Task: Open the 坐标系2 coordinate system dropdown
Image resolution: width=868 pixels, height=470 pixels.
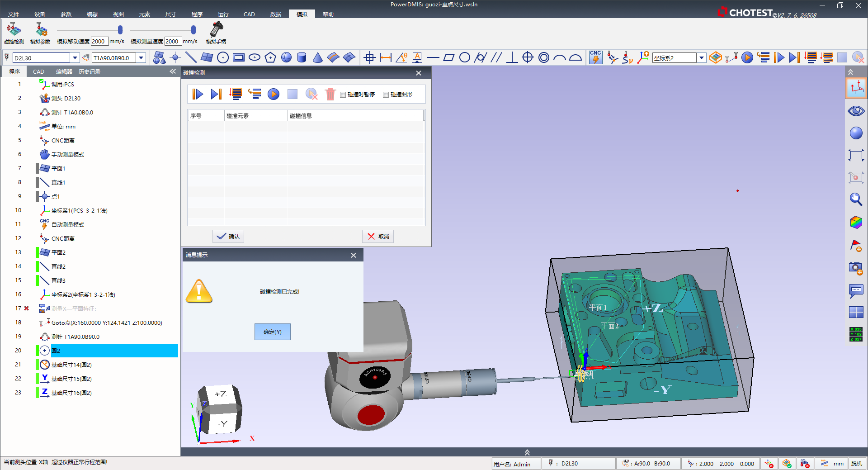Action: (701, 58)
